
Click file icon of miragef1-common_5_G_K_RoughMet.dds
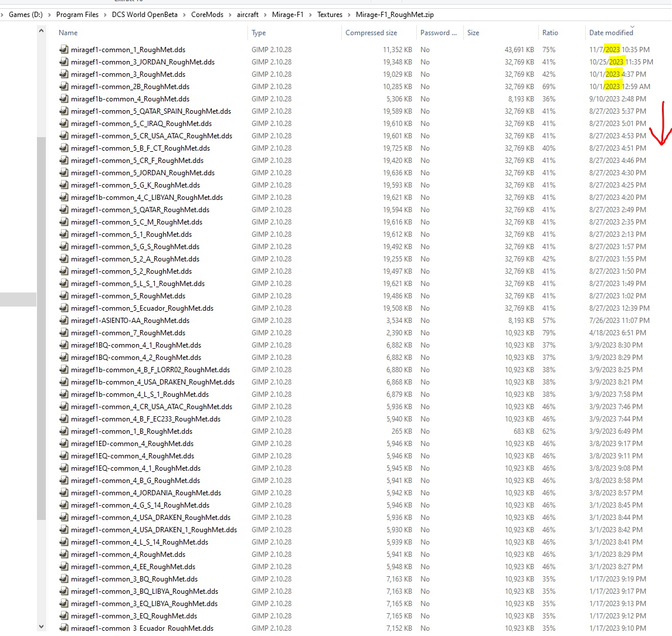[64, 185]
